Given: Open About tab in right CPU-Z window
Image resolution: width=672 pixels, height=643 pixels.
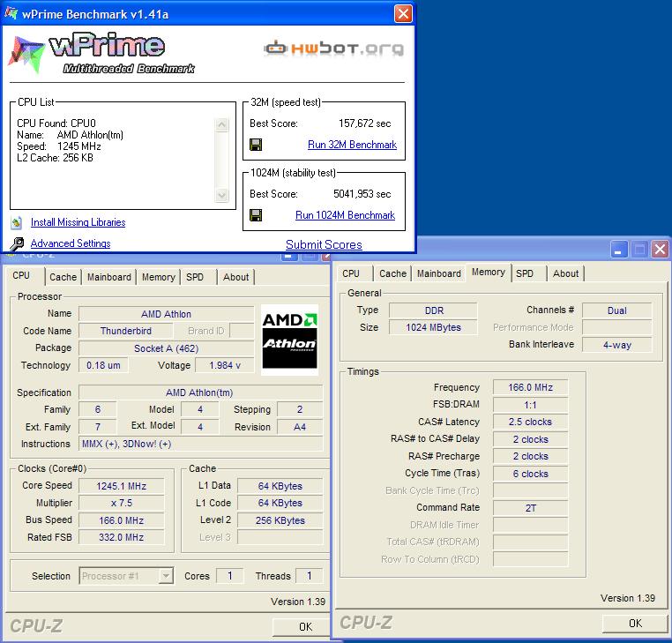Looking at the screenshot, I should point(565,273).
